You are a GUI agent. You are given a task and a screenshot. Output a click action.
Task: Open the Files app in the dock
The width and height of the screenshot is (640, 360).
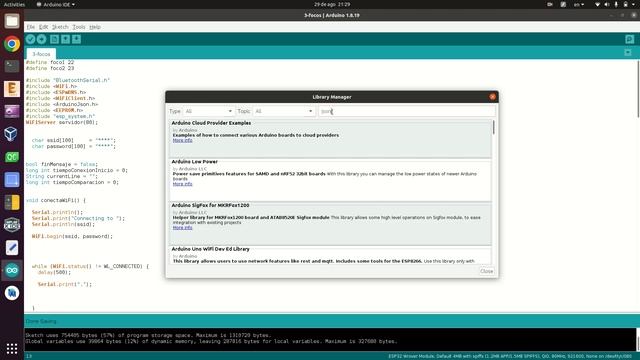click(x=12, y=21)
